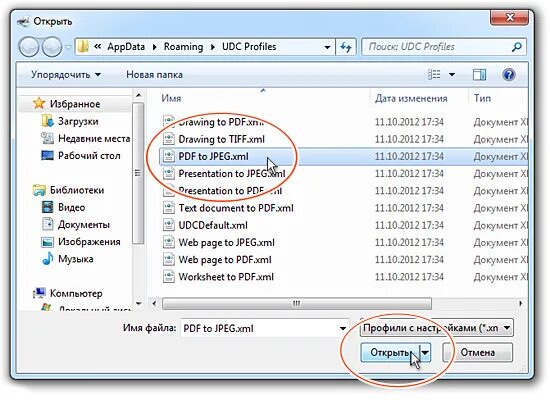Click the file list horizontal scrollbar thumb
550x400 pixels.
pyautogui.click(x=297, y=304)
